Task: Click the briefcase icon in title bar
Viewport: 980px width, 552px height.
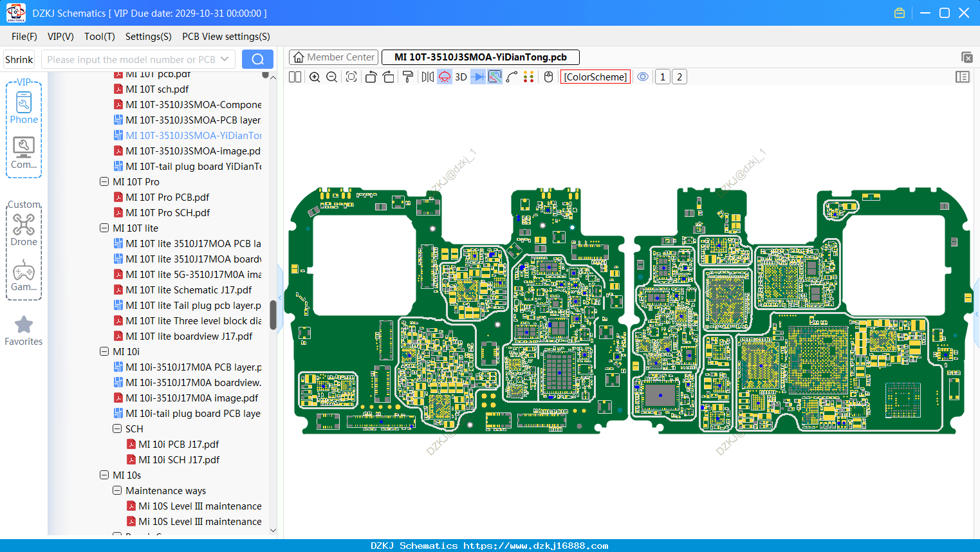Action: (x=900, y=13)
